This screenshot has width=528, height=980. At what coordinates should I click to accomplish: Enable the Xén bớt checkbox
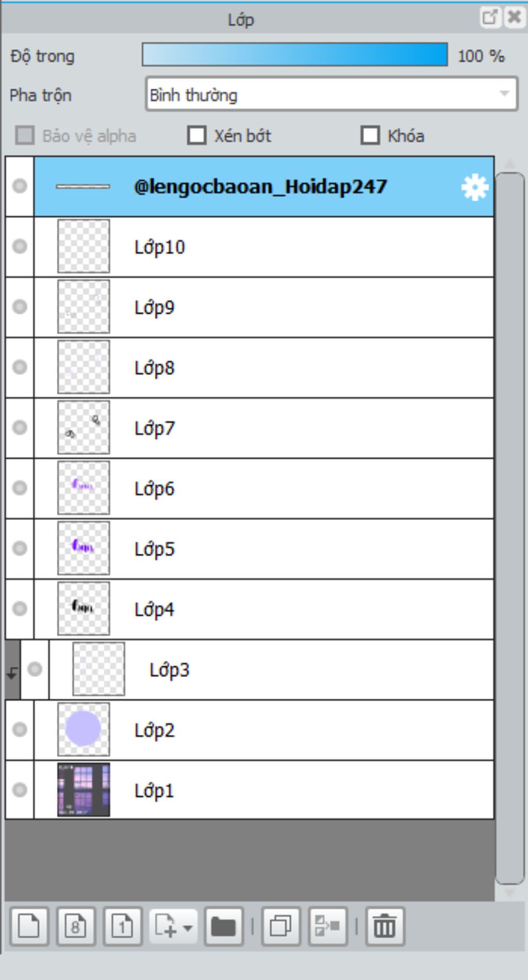[x=196, y=136]
